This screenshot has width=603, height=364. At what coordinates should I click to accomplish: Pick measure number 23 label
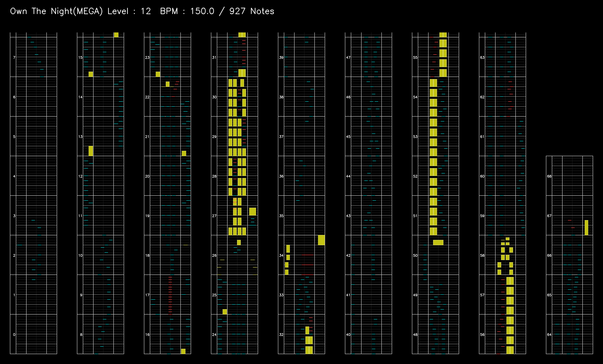click(147, 57)
